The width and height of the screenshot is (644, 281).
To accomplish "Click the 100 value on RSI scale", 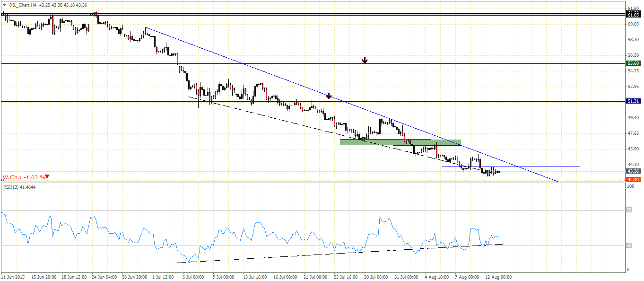I will tap(629, 187).
